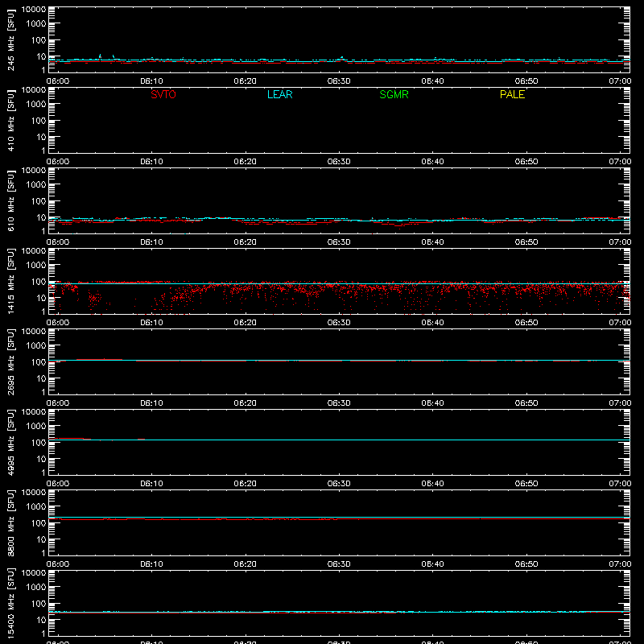The image size is (644, 644).
Task: Click the 100 tick on the 4995 MHz axis
Action: pyautogui.click(x=39, y=443)
